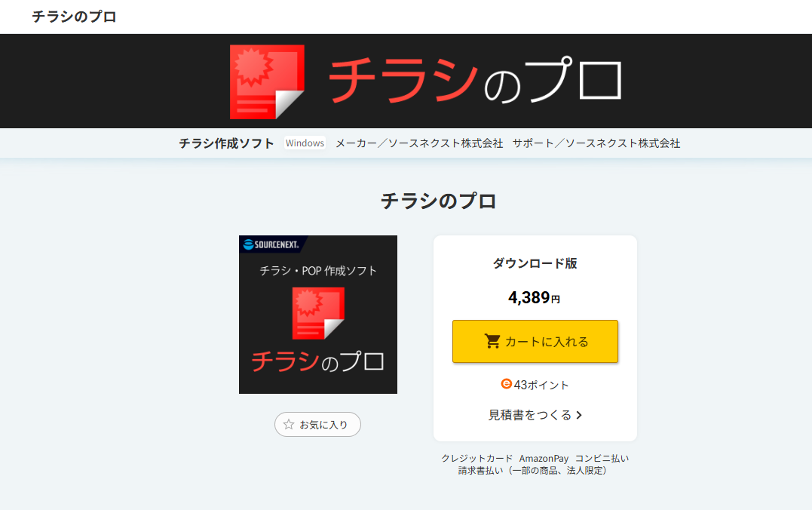Click the 43ポイント text

(x=541, y=385)
